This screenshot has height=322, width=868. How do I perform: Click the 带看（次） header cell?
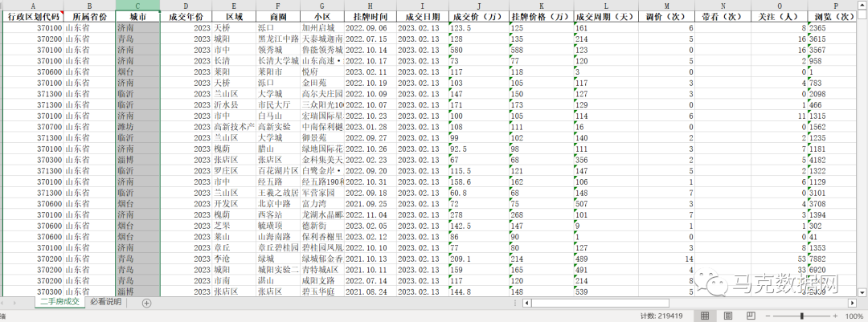click(723, 17)
